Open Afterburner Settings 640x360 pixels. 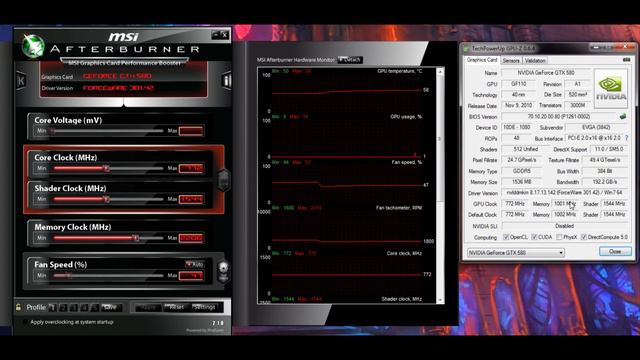point(204,307)
